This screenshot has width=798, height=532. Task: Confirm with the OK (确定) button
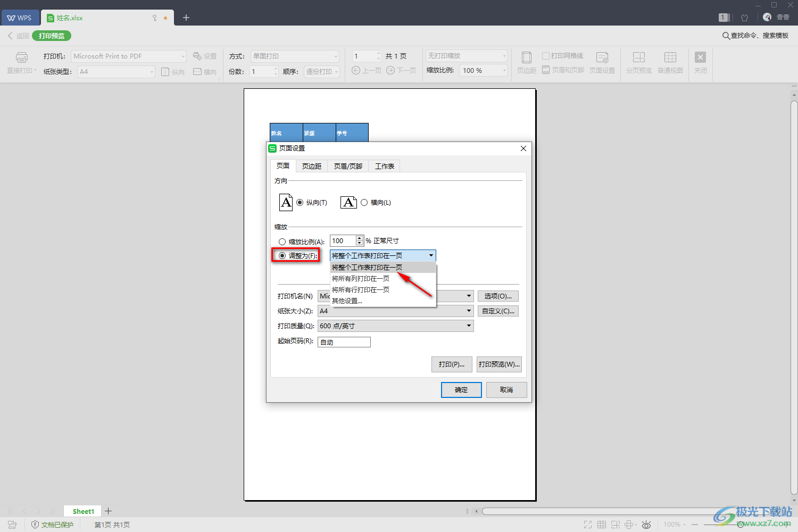461,390
